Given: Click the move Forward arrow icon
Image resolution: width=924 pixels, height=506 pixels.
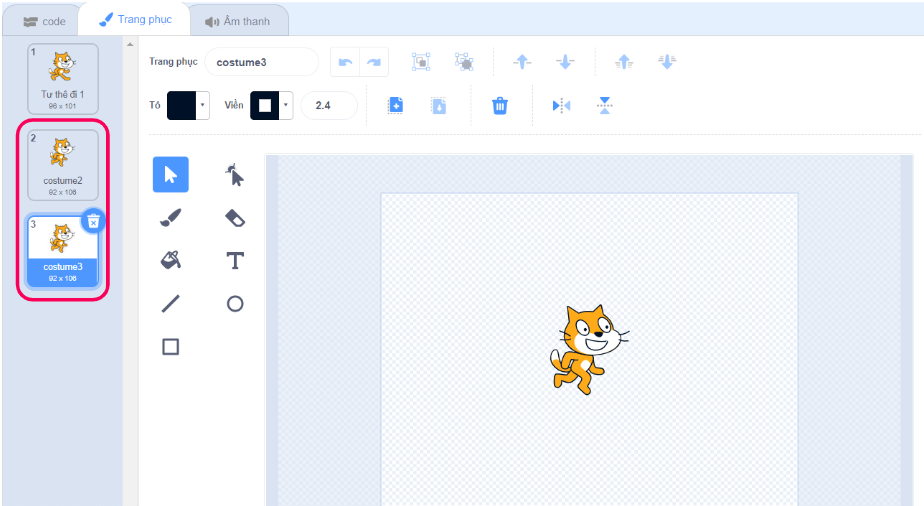Looking at the screenshot, I should [522, 61].
